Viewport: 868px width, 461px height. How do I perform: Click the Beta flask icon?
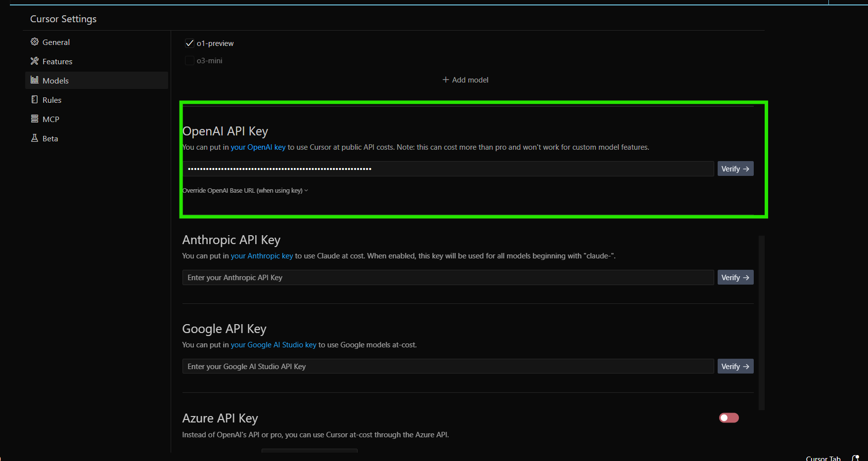[35, 138]
